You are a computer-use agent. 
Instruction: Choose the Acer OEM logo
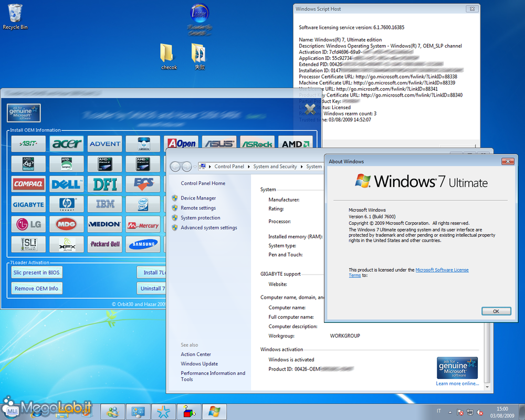point(67,144)
